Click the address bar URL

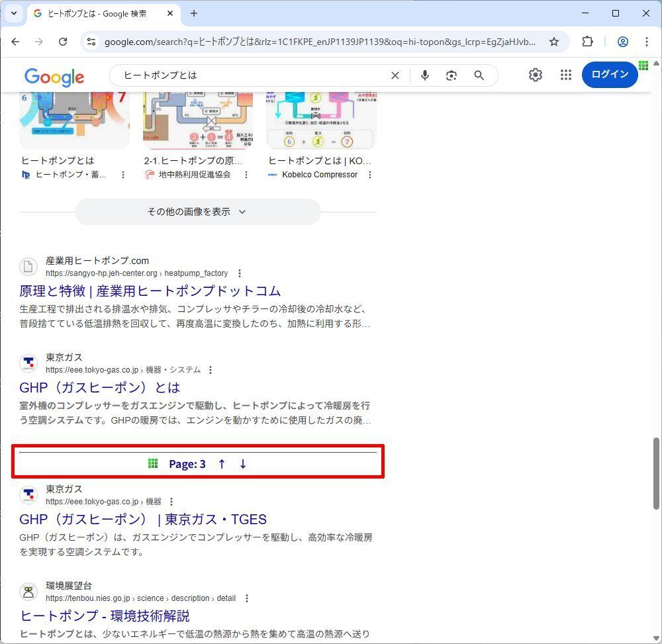click(x=320, y=42)
